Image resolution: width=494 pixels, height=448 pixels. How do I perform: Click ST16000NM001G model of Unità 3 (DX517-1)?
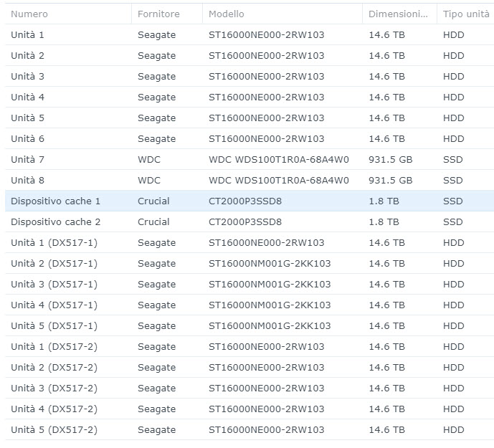[x=270, y=284]
